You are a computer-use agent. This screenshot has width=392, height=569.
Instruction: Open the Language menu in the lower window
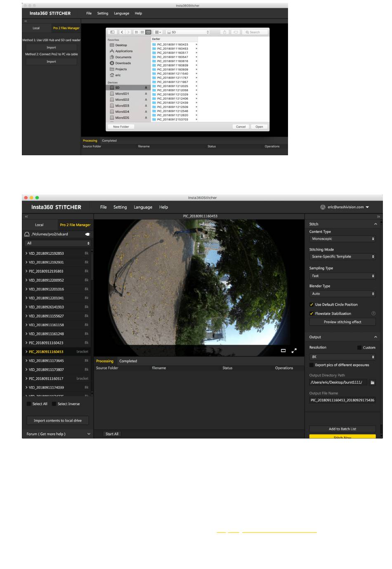click(x=143, y=207)
